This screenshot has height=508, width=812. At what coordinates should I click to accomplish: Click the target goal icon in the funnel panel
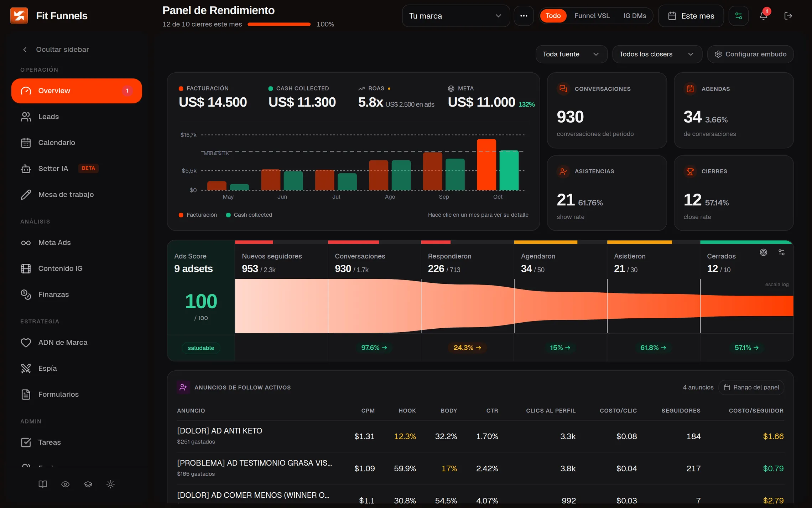763,252
